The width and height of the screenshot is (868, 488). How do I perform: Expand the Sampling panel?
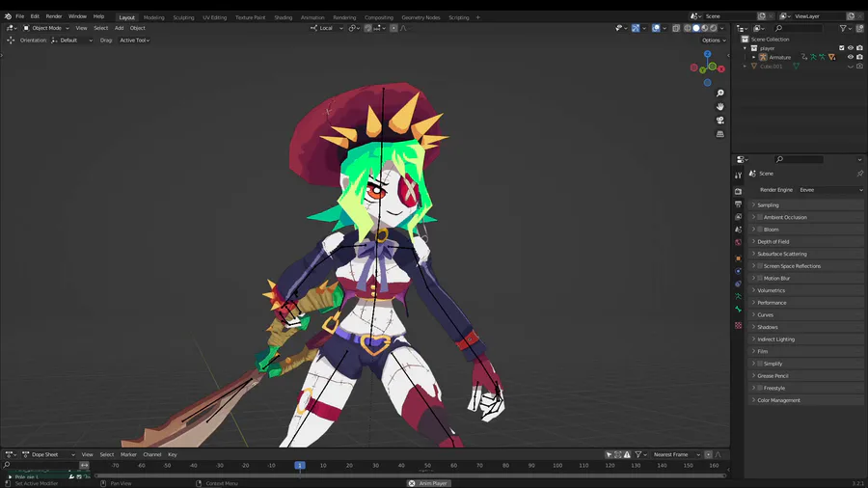click(806, 205)
